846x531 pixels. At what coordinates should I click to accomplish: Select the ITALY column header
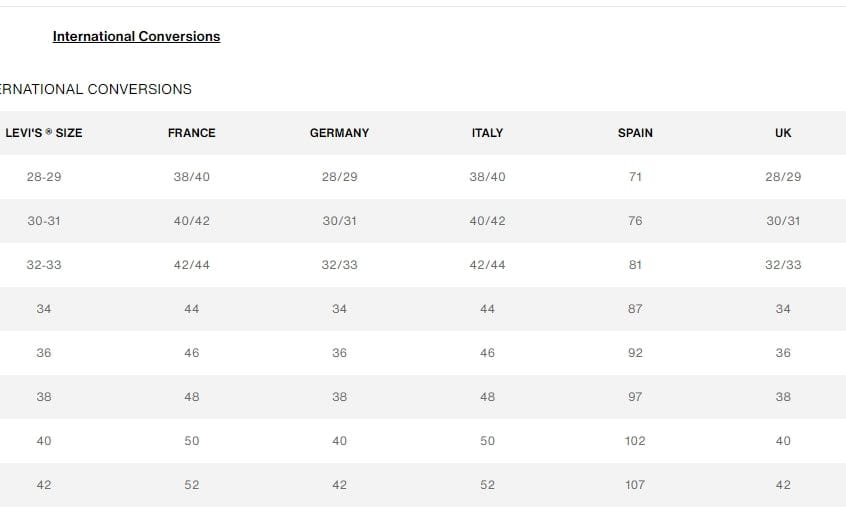[x=487, y=133]
